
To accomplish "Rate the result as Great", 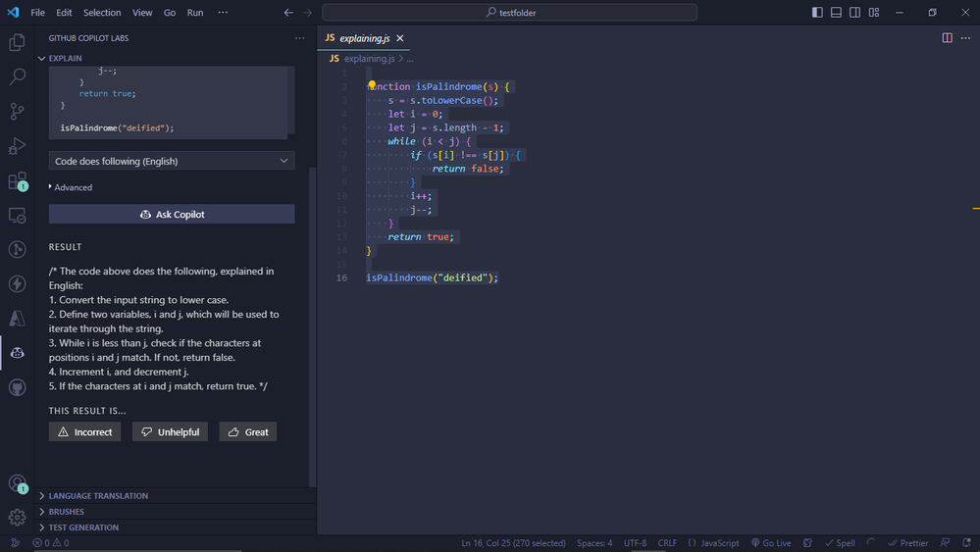I will pyautogui.click(x=248, y=432).
